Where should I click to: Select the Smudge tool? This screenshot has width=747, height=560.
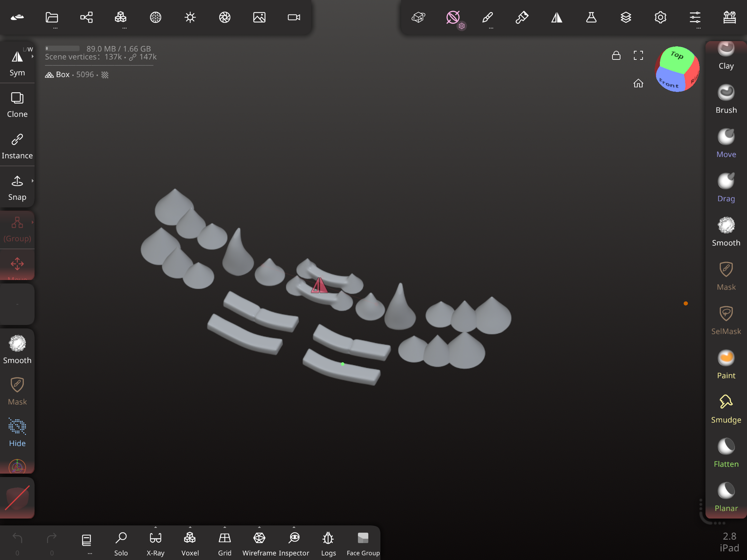coord(726,409)
